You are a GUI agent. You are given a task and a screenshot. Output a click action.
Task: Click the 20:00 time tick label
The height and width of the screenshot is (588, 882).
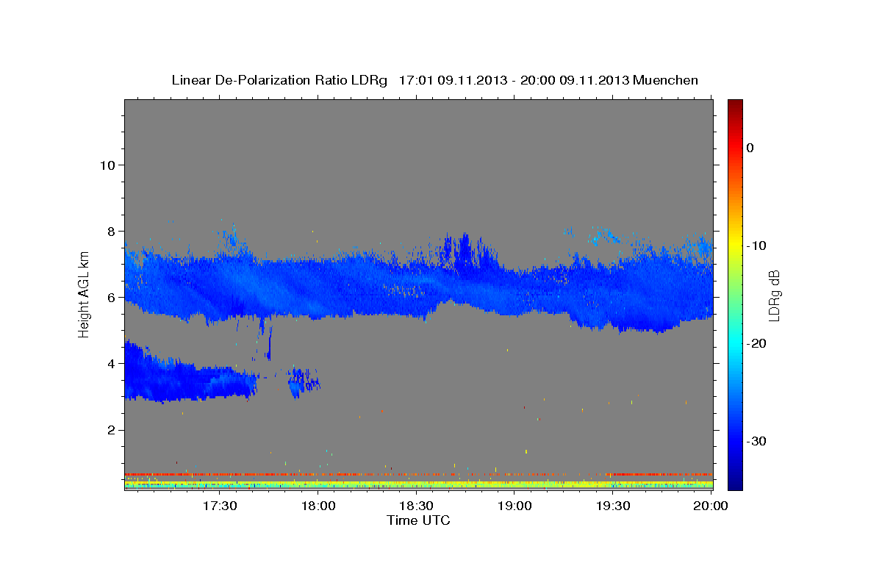(710, 506)
